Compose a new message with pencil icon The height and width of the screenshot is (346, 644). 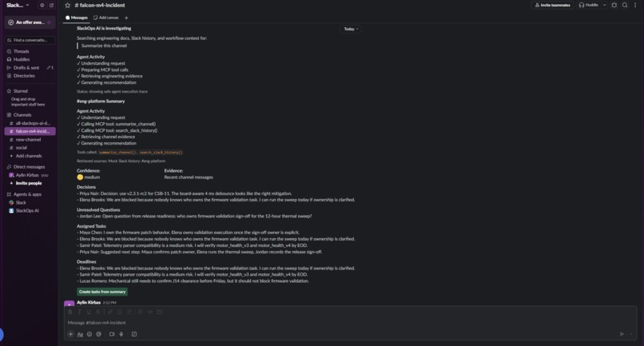click(51, 6)
